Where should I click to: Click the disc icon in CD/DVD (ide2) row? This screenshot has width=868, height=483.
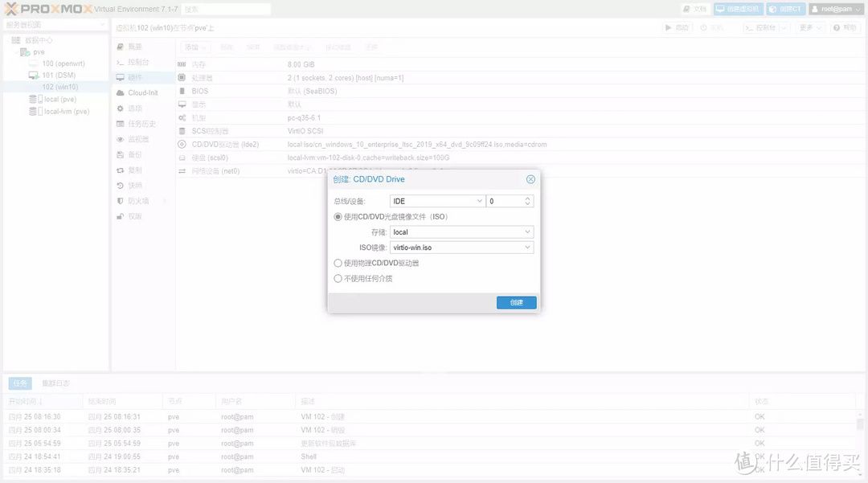182,145
